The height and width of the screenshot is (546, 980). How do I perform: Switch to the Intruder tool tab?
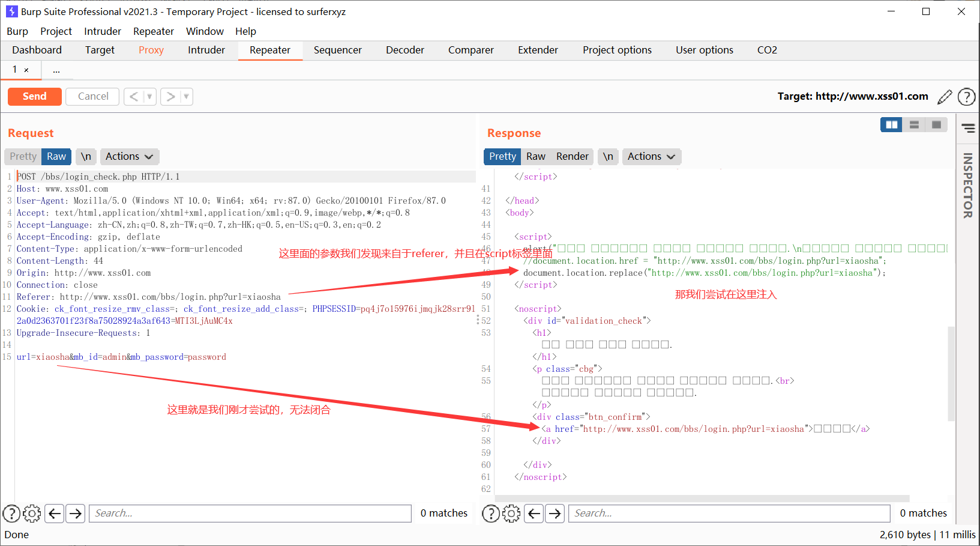click(x=206, y=50)
